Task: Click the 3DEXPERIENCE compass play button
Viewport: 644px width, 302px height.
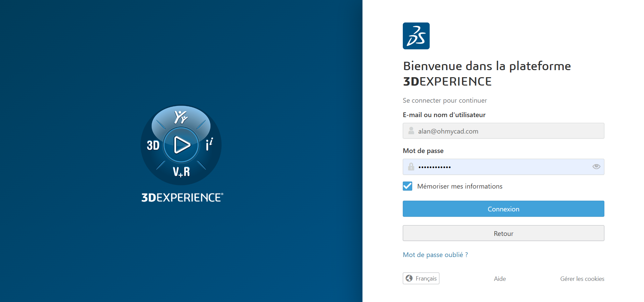Action: [181, 145]
